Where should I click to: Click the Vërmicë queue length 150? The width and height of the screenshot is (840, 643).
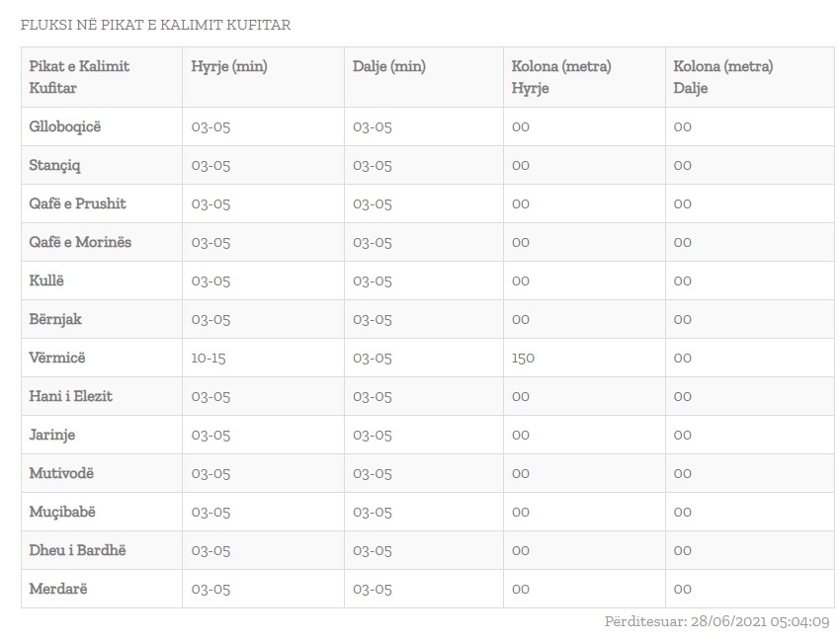click(x=523, y=358)
